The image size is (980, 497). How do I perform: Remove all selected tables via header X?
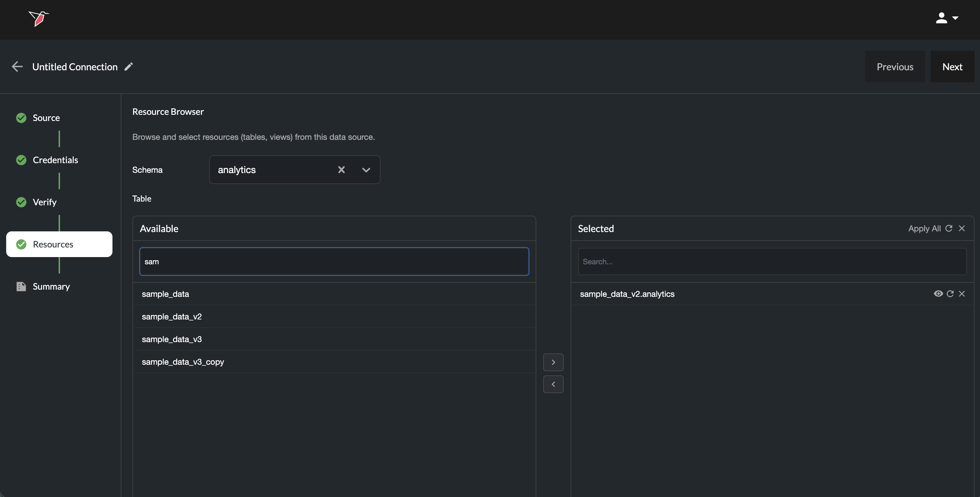click(962, 228)
